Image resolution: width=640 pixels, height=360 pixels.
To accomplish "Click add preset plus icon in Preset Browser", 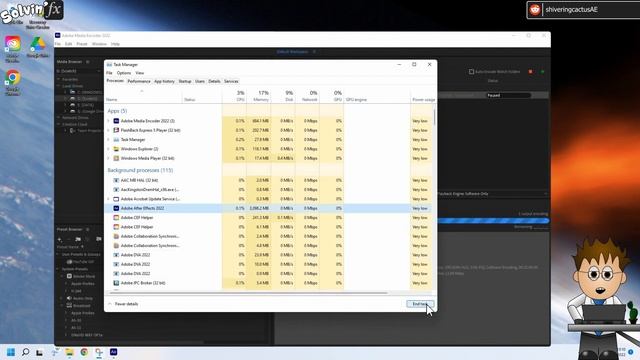I will (x=60, y=239).
